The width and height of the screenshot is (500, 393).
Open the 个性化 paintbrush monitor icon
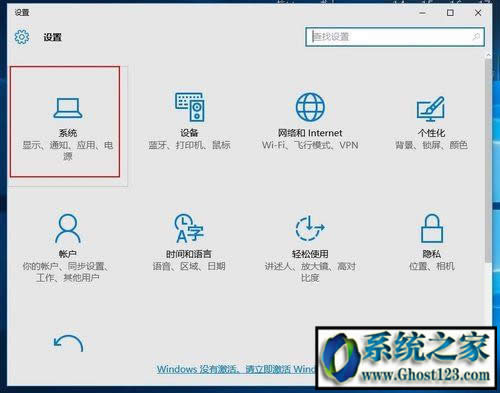click(431, 109)
